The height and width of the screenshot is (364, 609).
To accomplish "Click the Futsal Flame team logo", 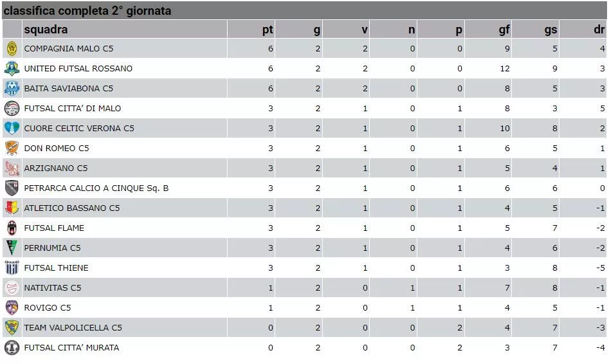I will (12, 228).
